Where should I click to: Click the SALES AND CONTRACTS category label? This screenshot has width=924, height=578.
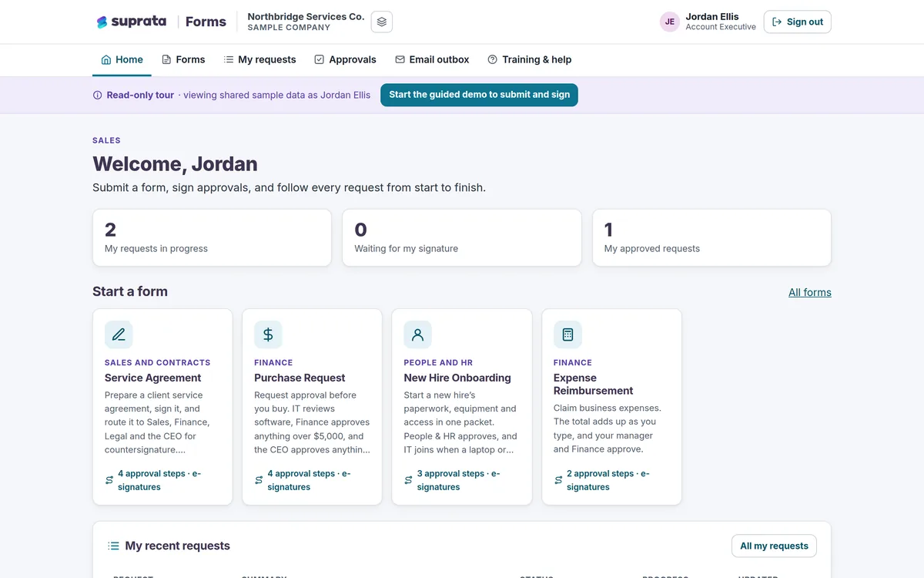pyautogui.click(x=158, y=362)
